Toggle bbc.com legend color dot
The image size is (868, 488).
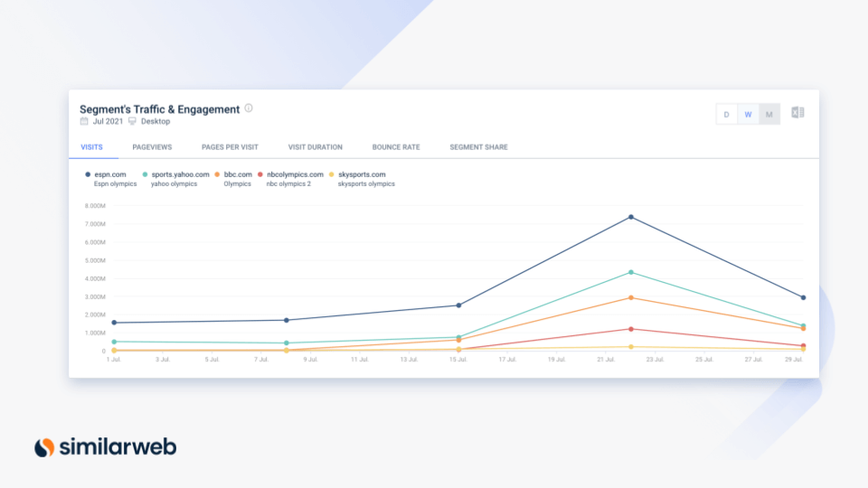click(x=217, y=174)
